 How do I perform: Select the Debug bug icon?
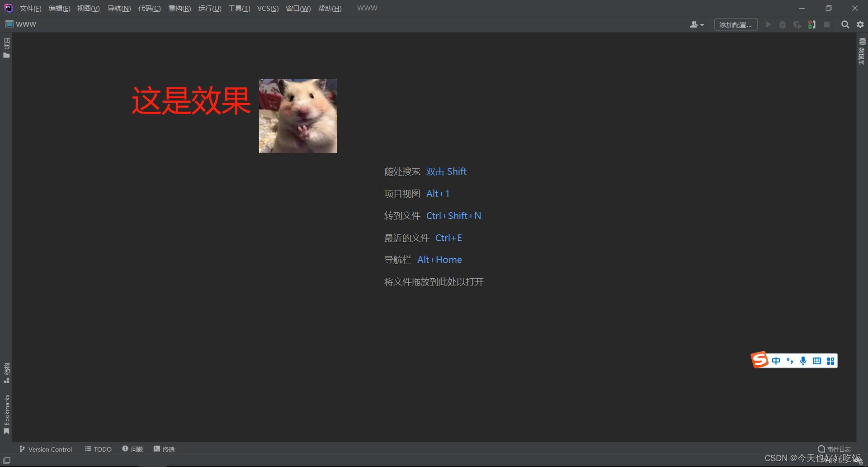[x=783, y=24]
